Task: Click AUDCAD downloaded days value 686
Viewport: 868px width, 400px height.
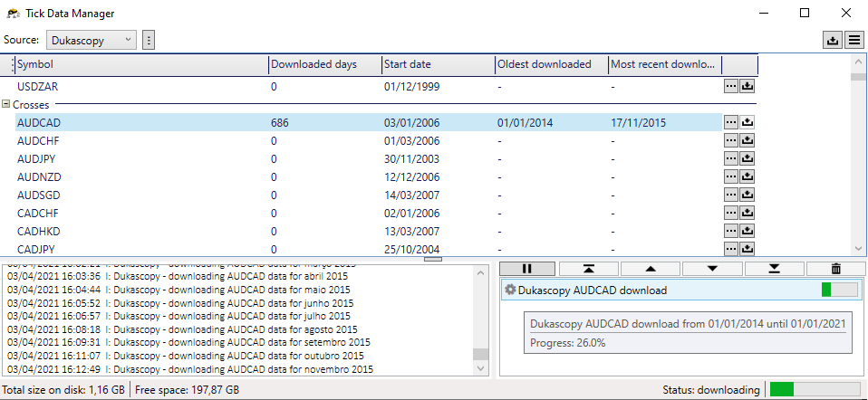Action: coord(280,123)
